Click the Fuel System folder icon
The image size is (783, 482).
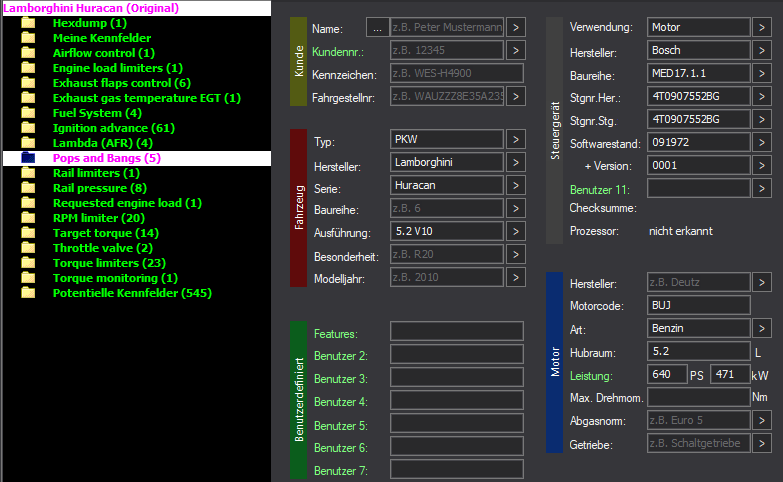tap(28, 113)
